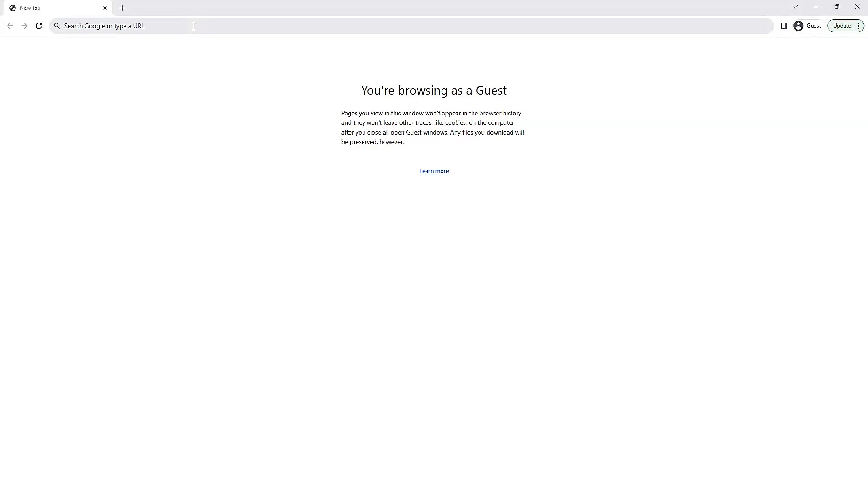Click the Guest profile avatar icon
This screenshot has height=488, width=868.
[798, 26]
